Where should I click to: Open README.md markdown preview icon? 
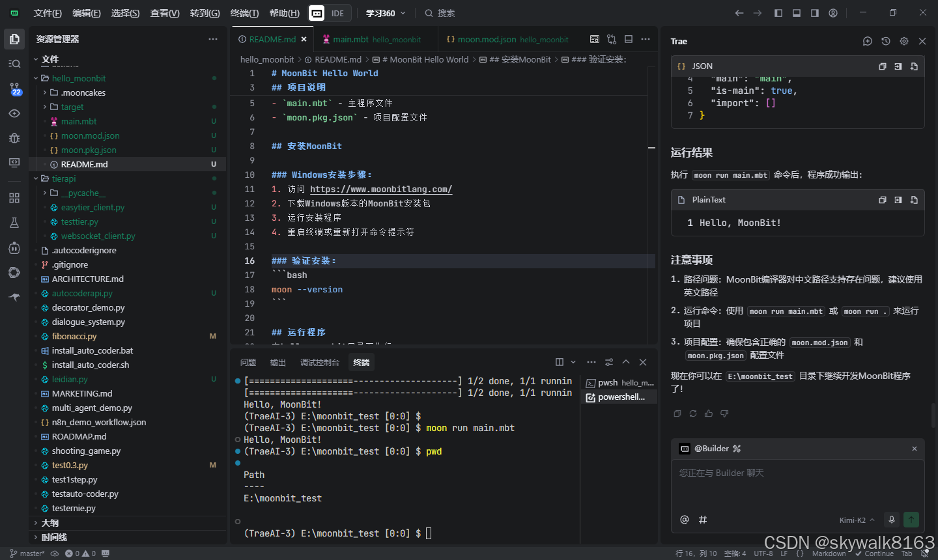[595, 39]
